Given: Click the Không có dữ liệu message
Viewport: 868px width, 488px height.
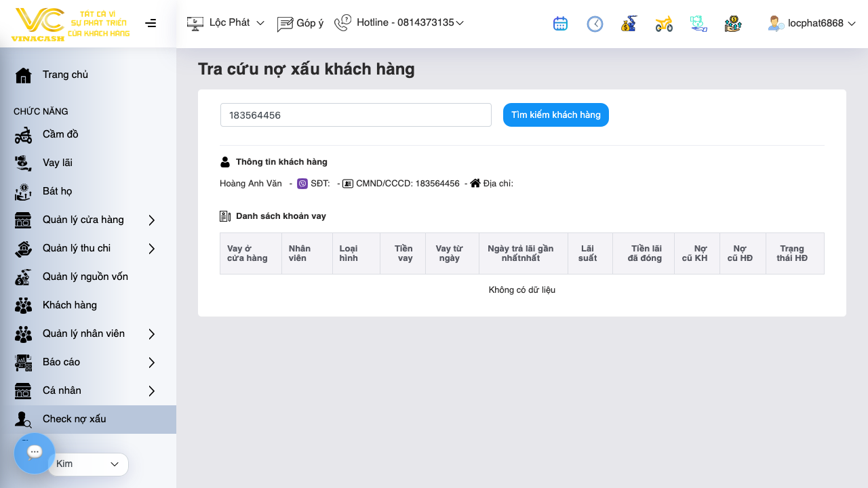Looking at the screenshot, I should pyautogui.click(x=522, y=290).
